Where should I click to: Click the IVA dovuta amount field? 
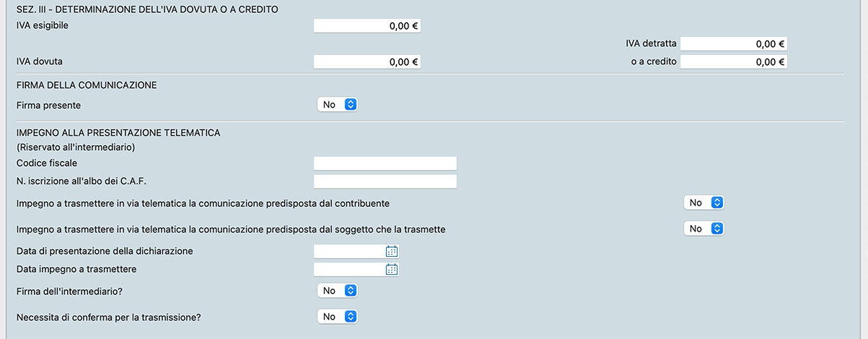[367, 62]
